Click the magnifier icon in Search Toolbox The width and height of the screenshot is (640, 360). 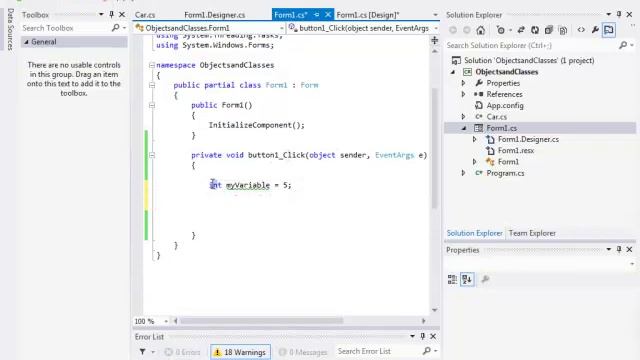[x=116, y=28]
